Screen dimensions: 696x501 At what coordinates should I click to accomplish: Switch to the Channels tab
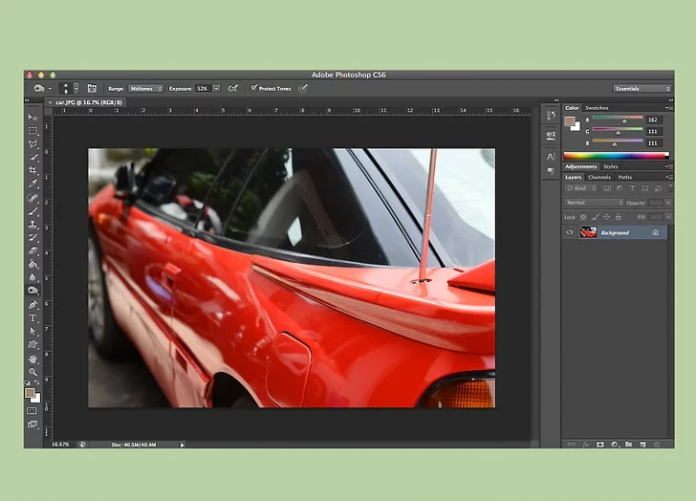(599, 177)
